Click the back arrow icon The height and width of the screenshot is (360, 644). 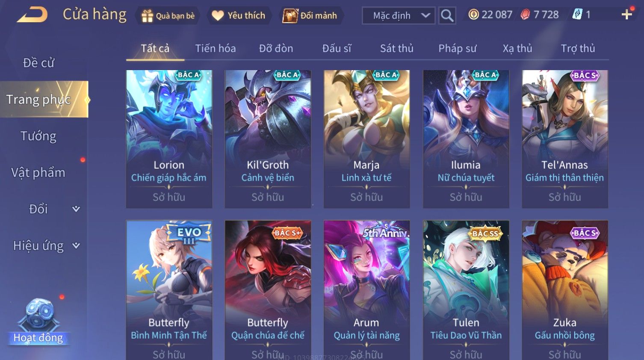coord(32,15)
